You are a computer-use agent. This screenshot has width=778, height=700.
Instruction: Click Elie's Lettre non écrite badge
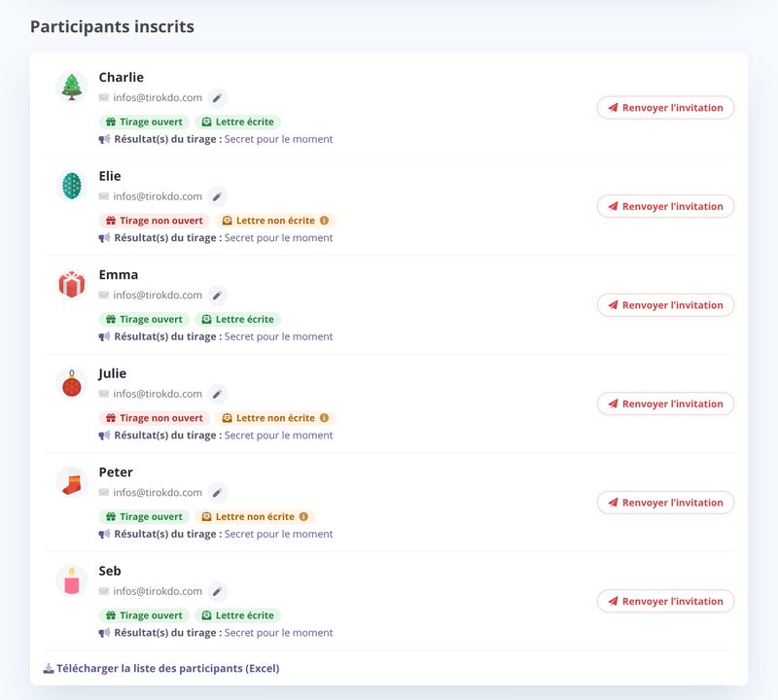(x=275, y=221)
